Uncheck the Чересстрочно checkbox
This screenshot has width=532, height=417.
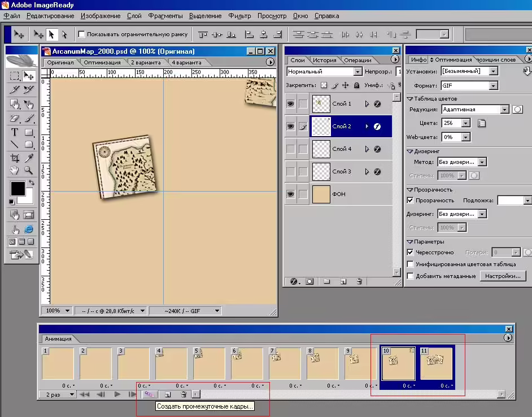point(410,253)
